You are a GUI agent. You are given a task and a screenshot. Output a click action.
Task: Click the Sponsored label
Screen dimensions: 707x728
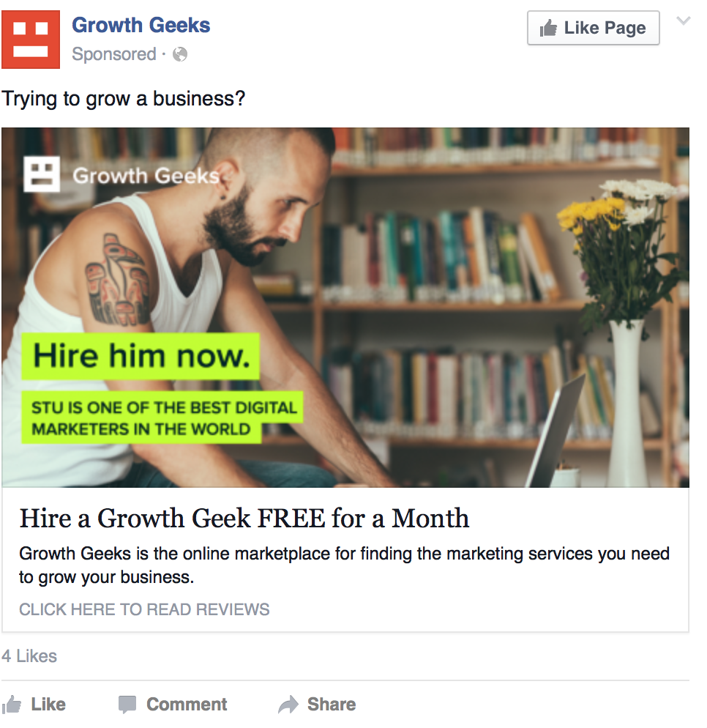click(x=114, y=54)
